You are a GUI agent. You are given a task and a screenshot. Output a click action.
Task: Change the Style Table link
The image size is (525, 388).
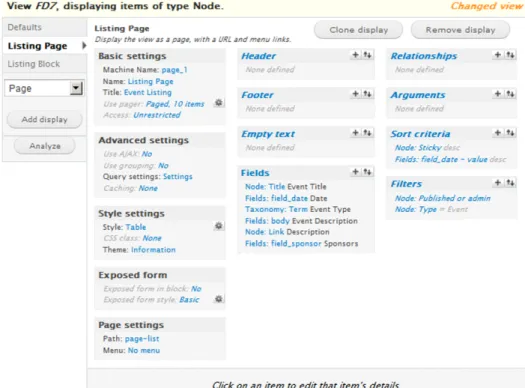click(136, 227)
